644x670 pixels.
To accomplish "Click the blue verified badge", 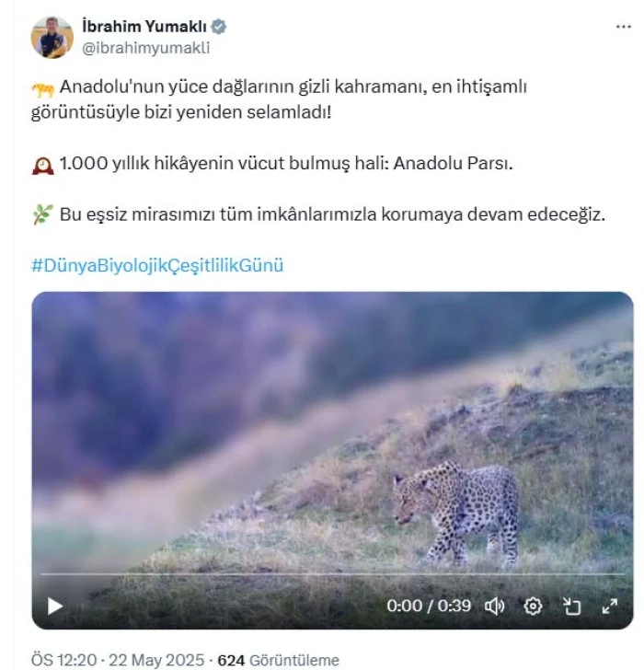I will [x=219, y=27].
